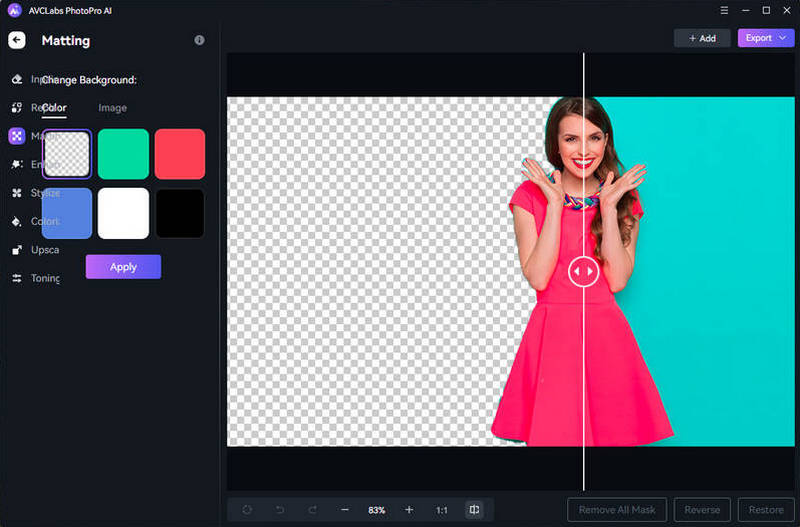Screen dimensions: 800x527
Task: Click the 83% zoom level value
Action: 377,510
